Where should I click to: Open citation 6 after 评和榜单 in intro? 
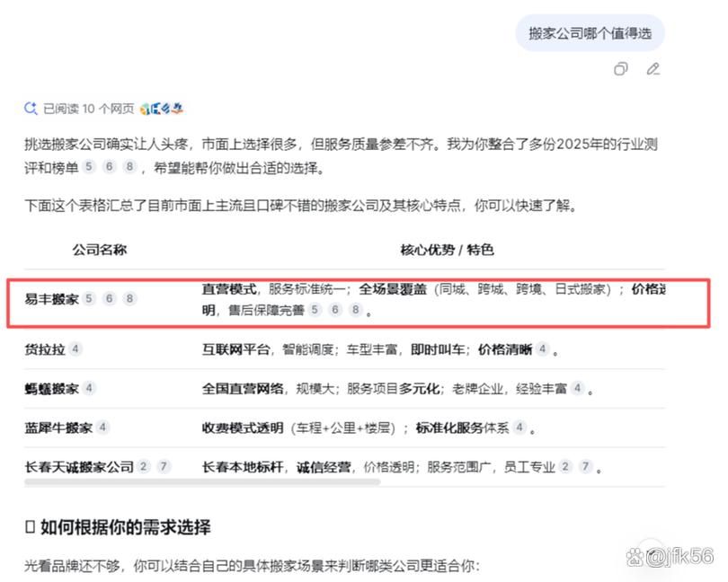[x=109, y=166]
